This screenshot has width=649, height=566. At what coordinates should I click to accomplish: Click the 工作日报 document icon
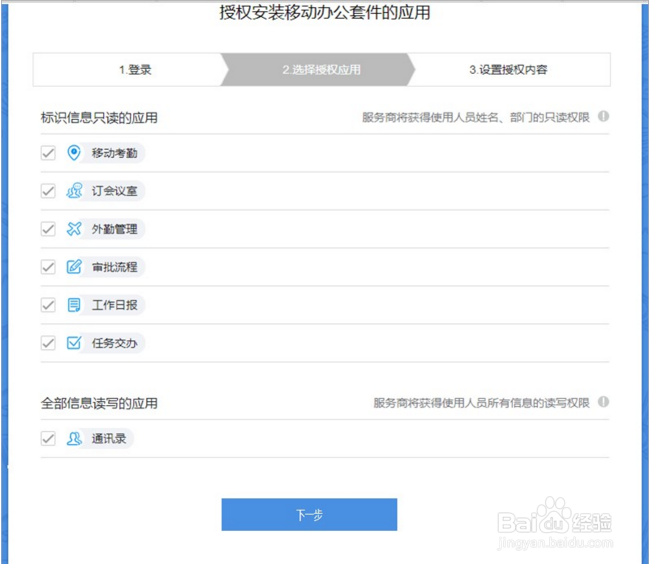click(74, 305)
